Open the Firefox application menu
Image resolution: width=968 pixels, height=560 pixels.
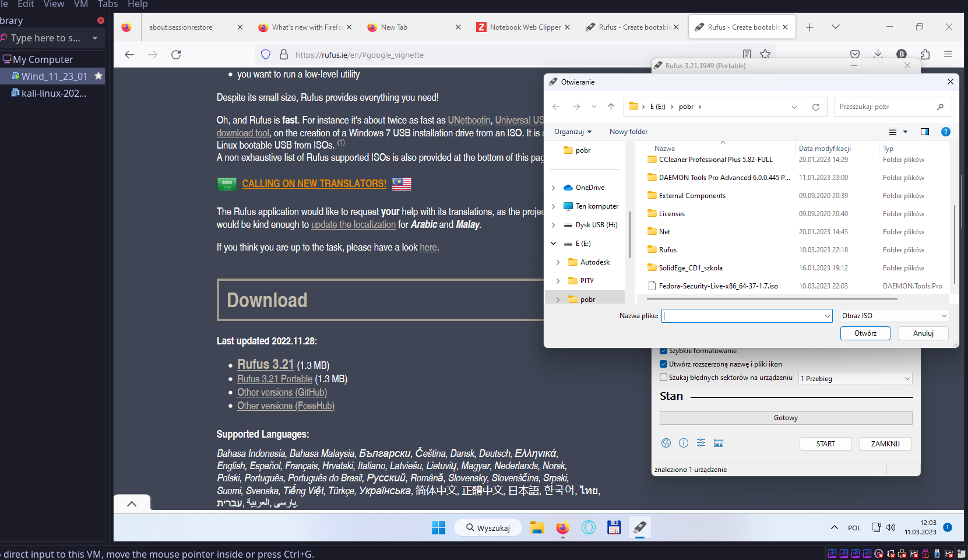point(948,54)
